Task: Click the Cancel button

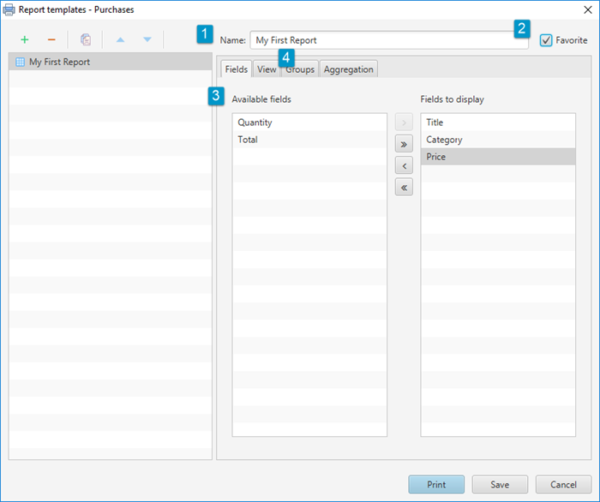Action: point(563,484)
